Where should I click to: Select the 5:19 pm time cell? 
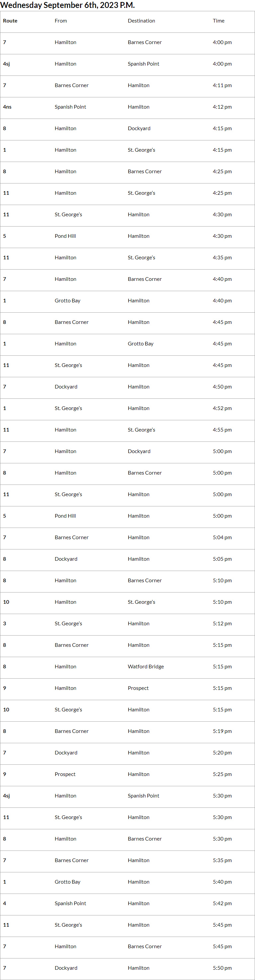[222, 731]
